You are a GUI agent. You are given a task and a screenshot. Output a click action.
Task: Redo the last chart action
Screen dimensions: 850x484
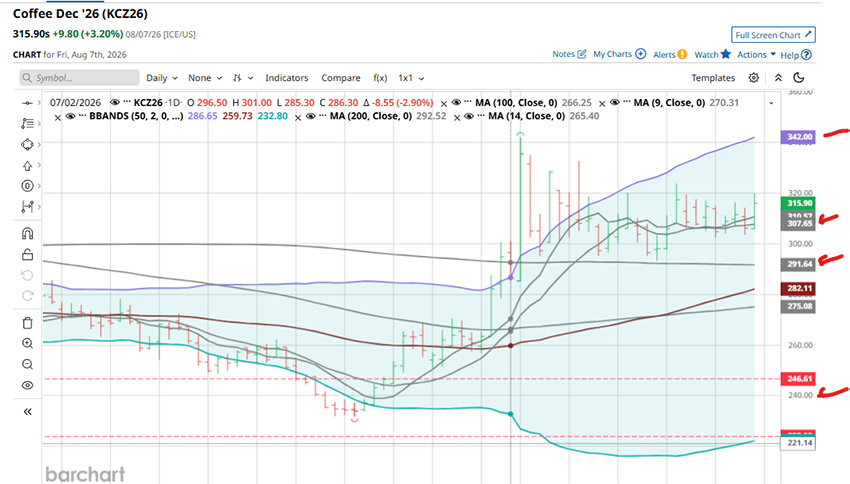point(27,296)
